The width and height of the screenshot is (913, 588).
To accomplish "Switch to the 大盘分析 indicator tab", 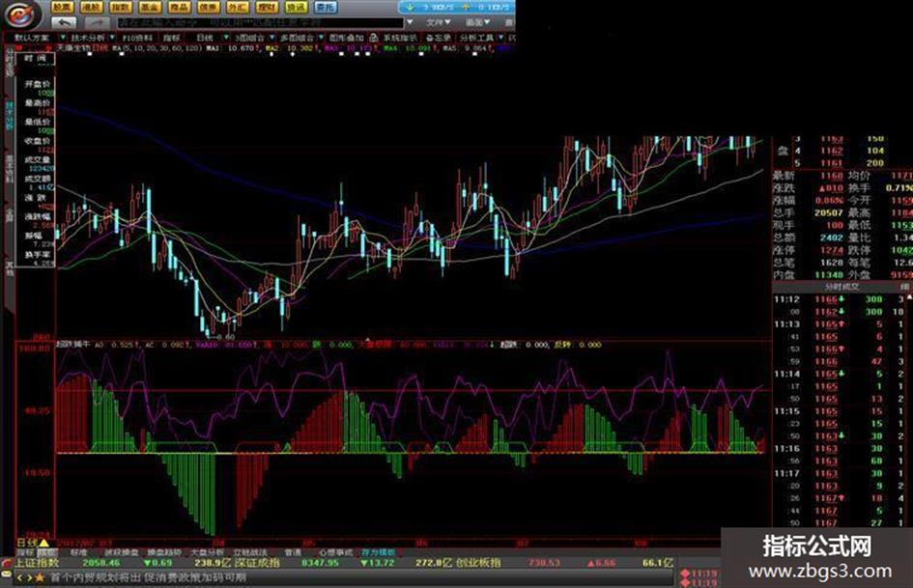I will point(208,552).
